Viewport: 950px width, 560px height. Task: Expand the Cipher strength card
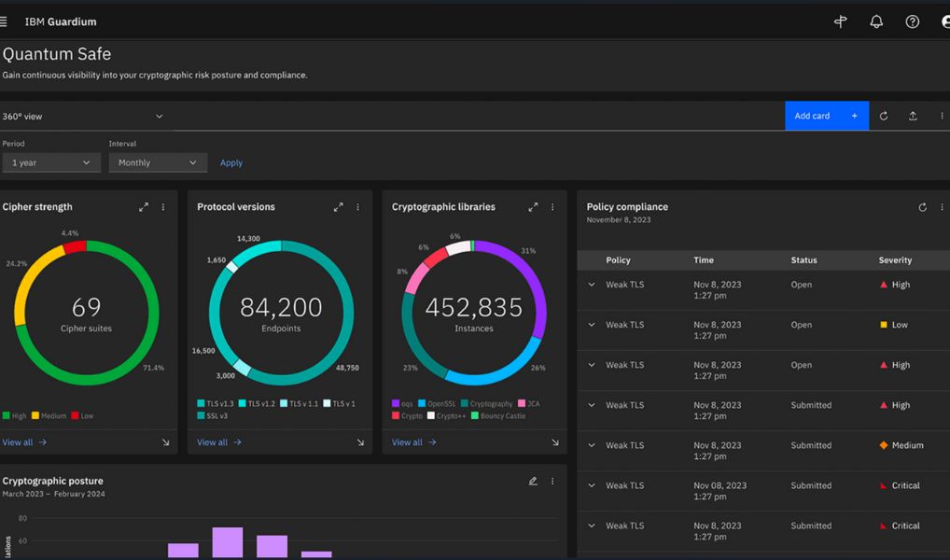pos(144,207)
